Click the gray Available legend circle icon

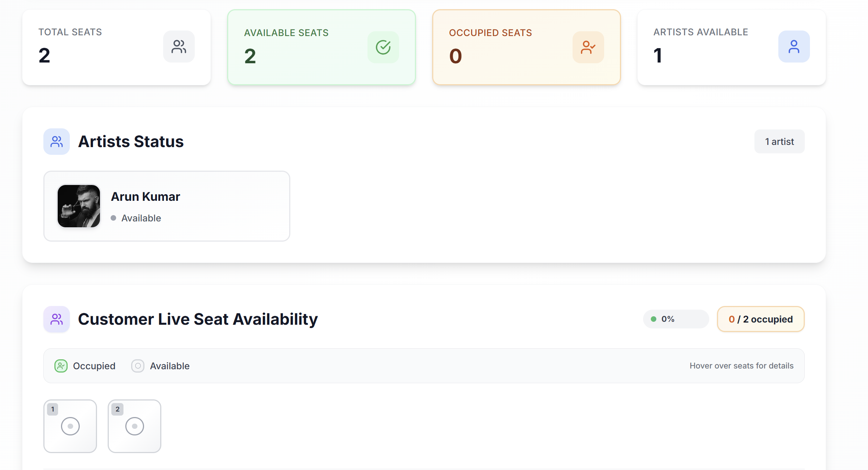[x=138, y=366]
